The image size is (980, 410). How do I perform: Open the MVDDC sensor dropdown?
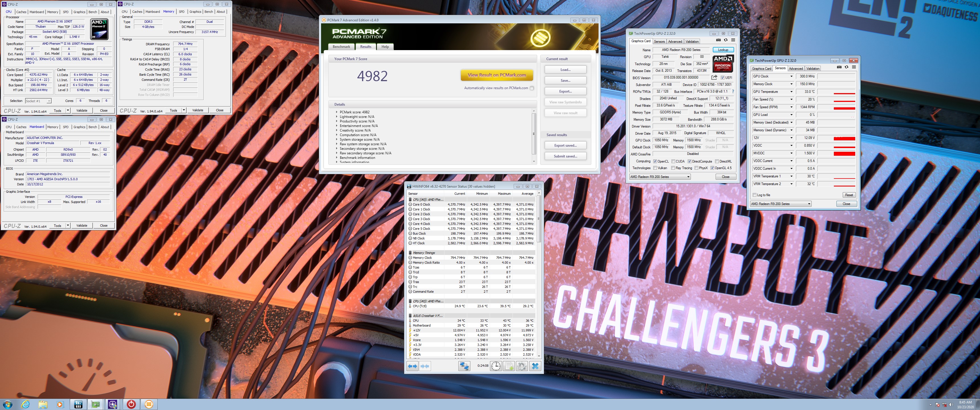(792, 153)
